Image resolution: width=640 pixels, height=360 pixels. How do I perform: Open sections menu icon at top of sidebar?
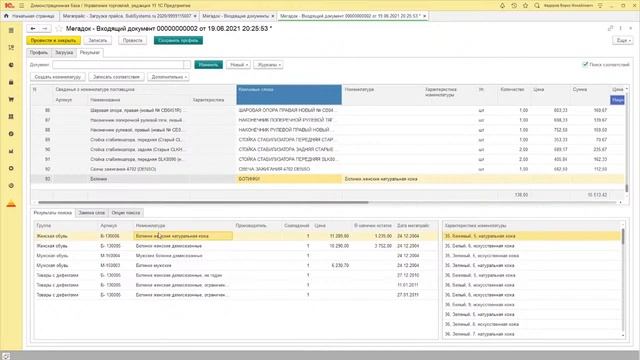pyautogui.click(x=11, y=31)
